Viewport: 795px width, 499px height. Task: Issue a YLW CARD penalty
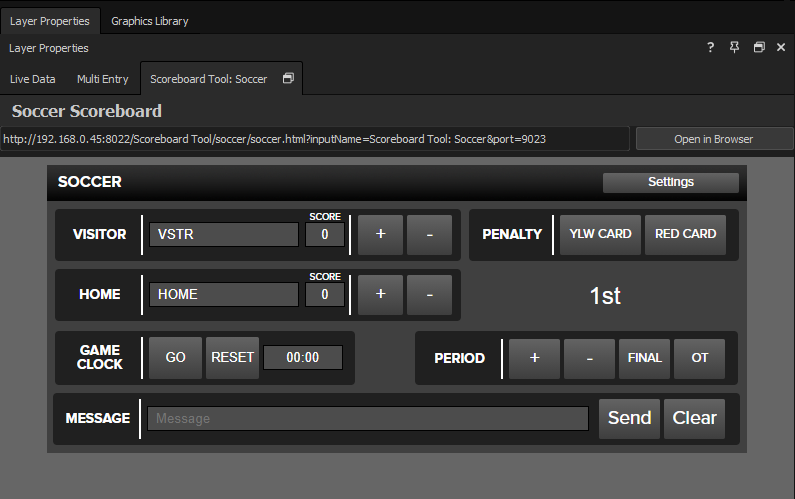600,234
